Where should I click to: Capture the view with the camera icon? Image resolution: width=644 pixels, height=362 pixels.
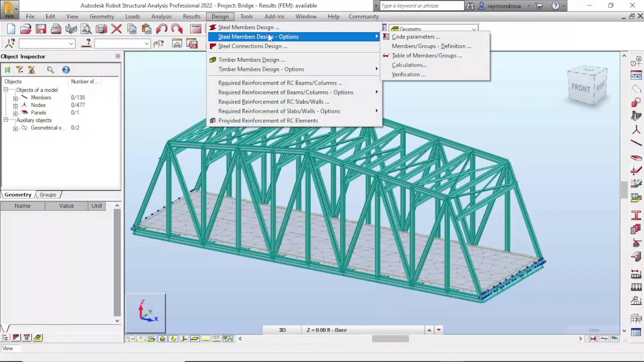point(101,29)
